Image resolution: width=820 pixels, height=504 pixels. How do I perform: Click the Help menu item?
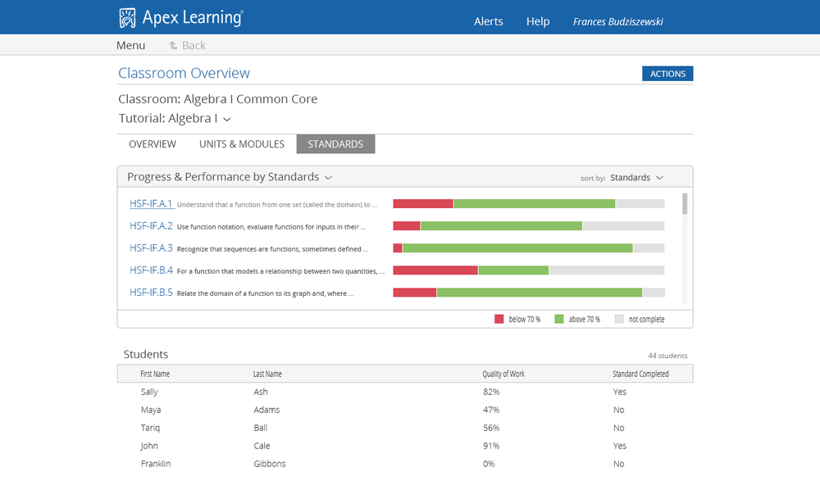point(538,21)
